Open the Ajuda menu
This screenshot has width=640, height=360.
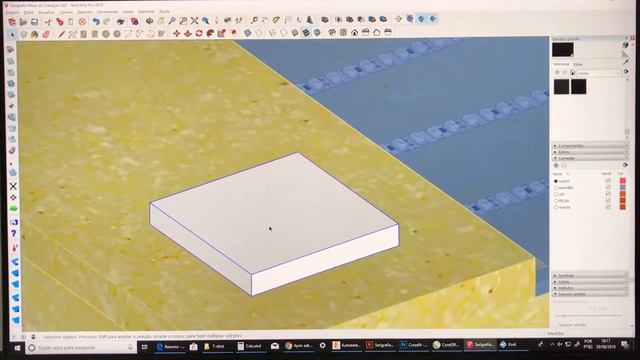tap(164, 11)
